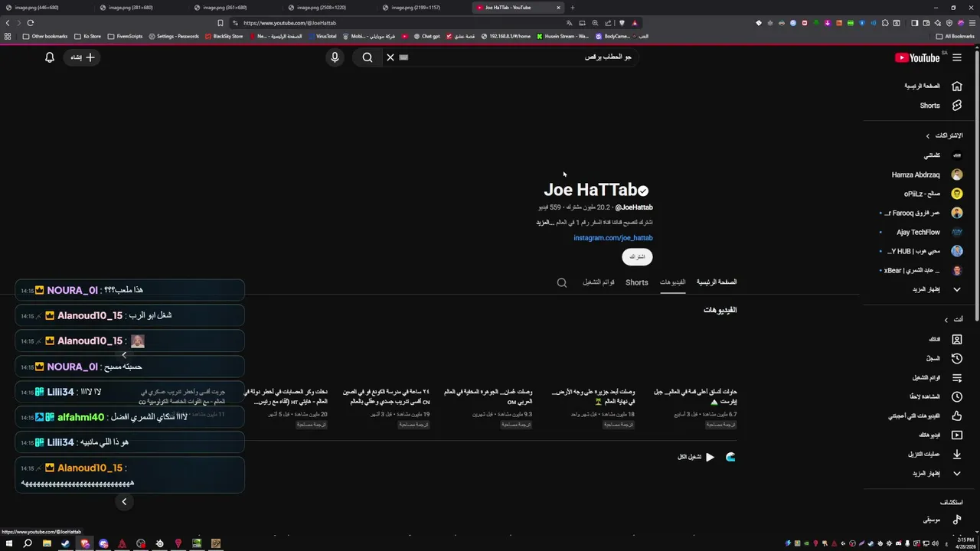Open Chat gpt bookmark
Image resolution: width=980 pixels, height=551 pixels.
click(x=426, y=36)
